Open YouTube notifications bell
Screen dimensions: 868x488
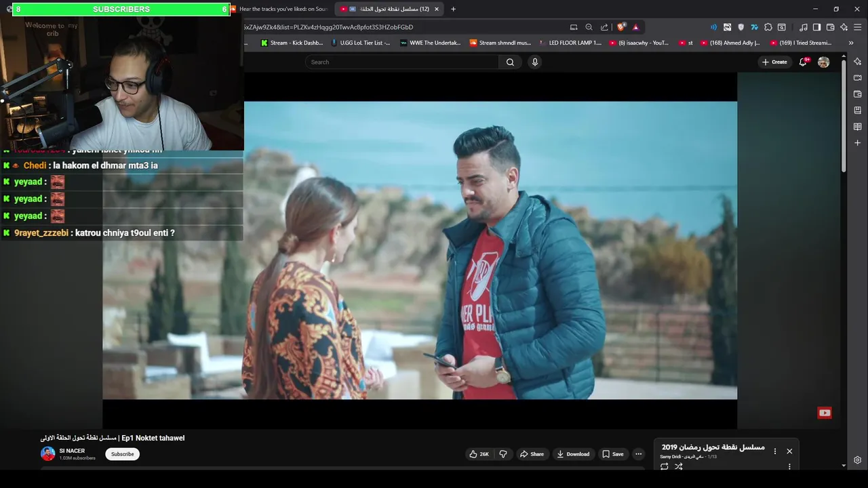[804, 62]
